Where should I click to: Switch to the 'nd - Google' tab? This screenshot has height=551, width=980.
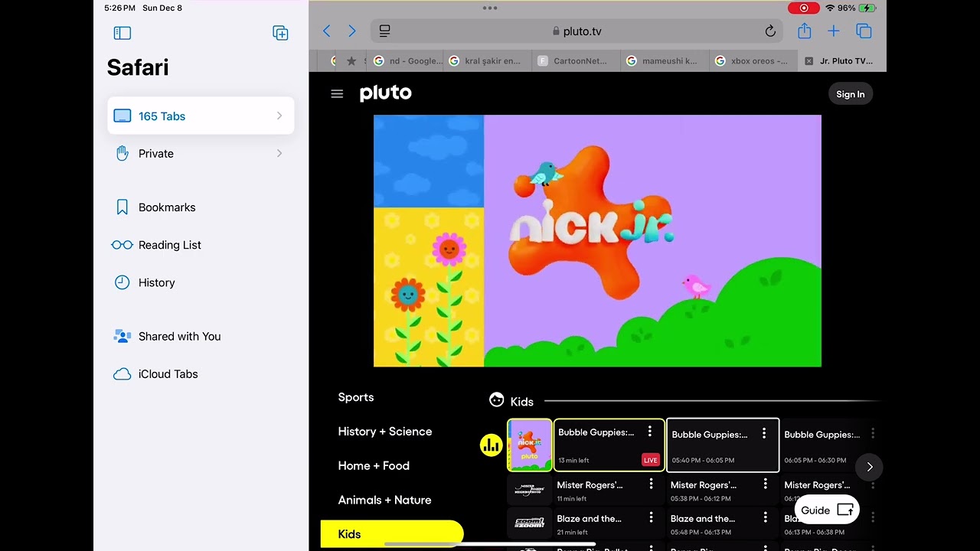[405, 61]
